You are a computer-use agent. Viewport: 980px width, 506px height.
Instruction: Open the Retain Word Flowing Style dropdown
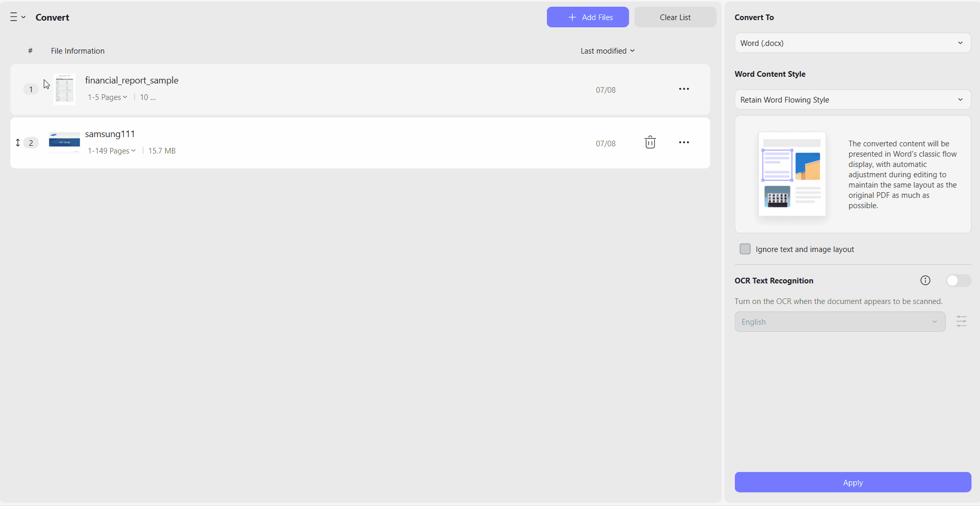(x=853, y=99)
